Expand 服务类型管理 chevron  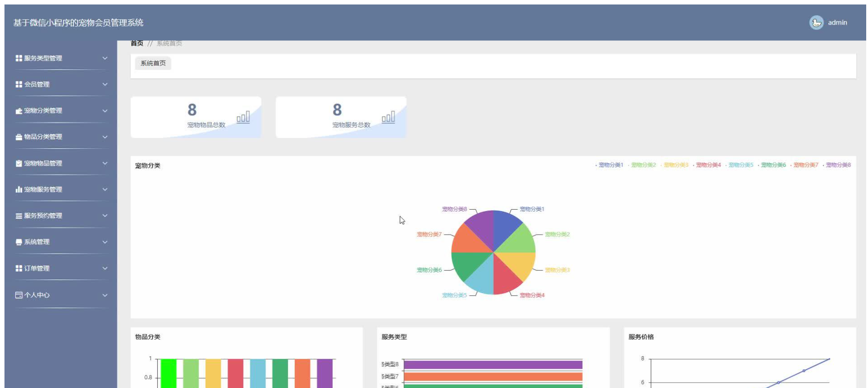[105, 58]
